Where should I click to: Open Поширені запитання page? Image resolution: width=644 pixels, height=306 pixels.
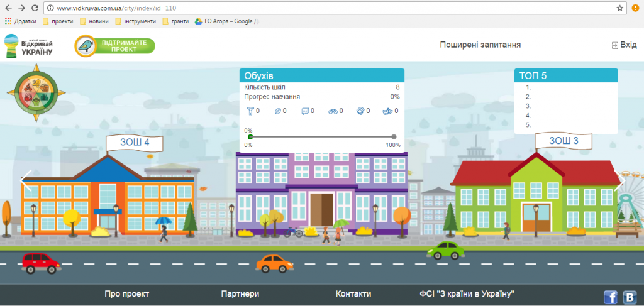pos(480,45)
